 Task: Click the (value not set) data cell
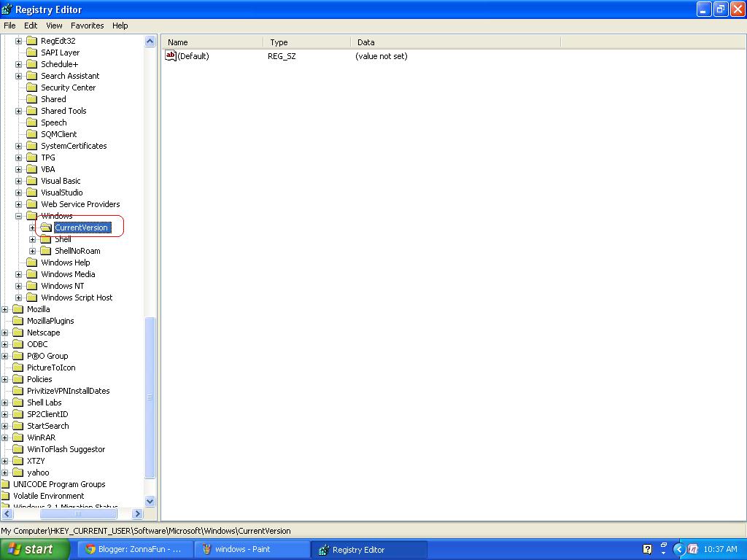click(381, 56)
